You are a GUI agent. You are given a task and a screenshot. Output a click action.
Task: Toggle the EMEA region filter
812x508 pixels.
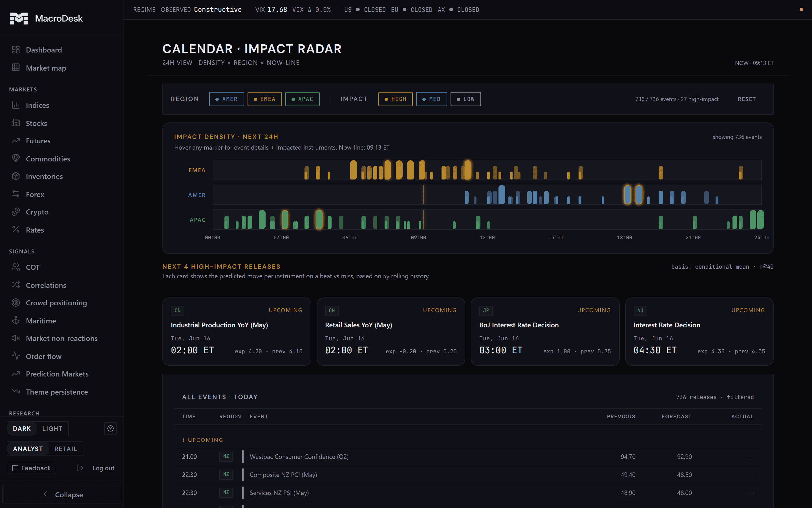(264, 99)
